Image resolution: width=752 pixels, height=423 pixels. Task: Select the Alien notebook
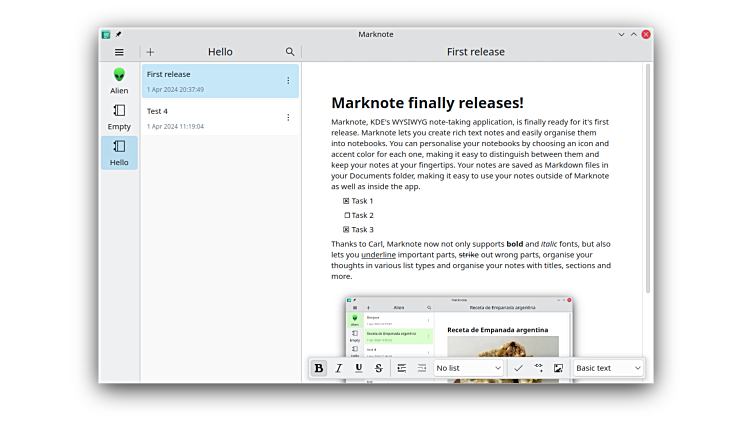(119, 81)
